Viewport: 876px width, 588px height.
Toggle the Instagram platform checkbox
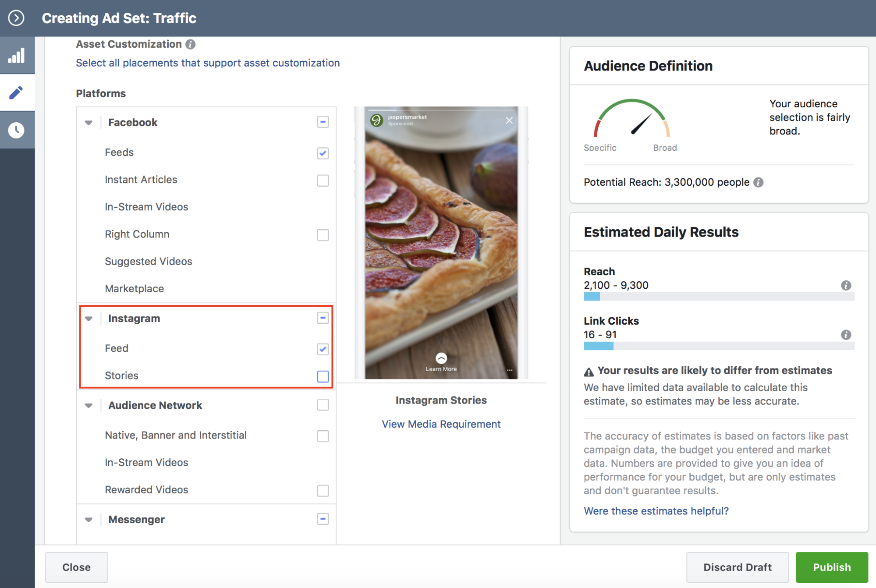(x=323, y=318)
